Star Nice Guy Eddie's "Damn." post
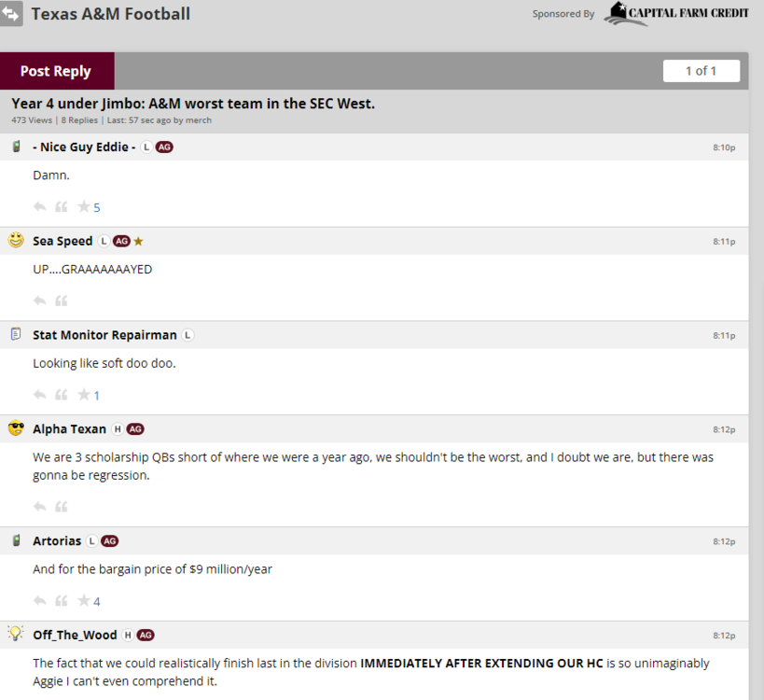 pos(84,207)
